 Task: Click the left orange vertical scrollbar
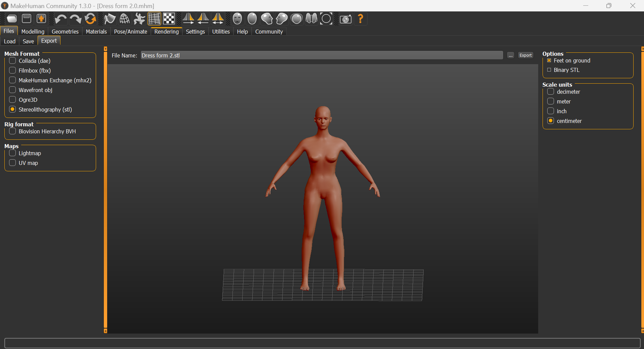[105, 190]
